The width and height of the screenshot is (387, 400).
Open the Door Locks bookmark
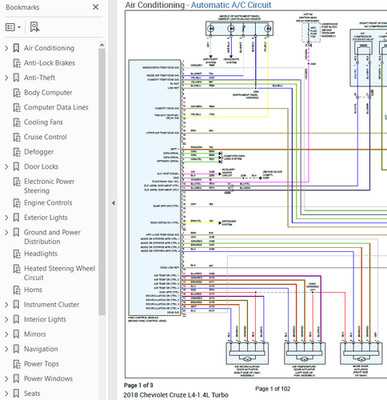point(41,167)
